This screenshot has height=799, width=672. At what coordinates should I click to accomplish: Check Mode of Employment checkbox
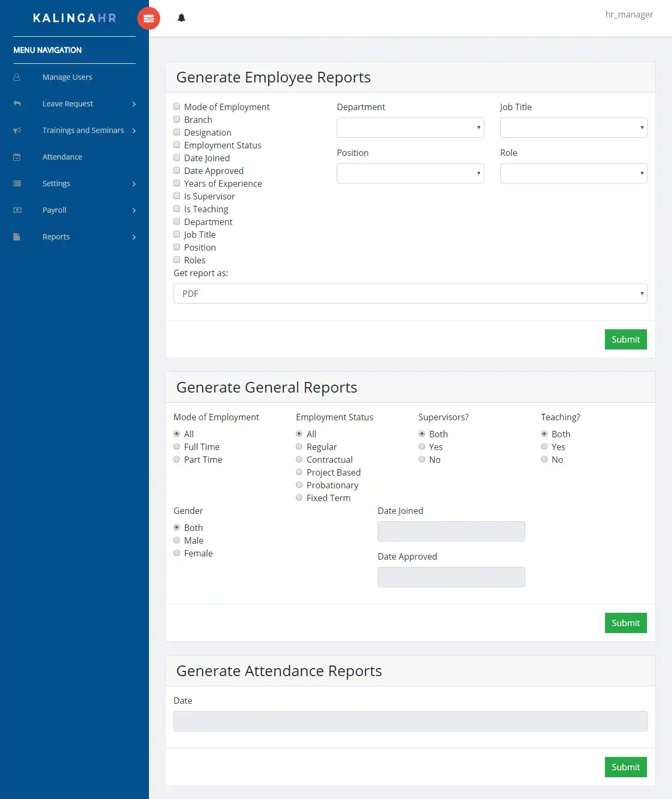point(177,106)
